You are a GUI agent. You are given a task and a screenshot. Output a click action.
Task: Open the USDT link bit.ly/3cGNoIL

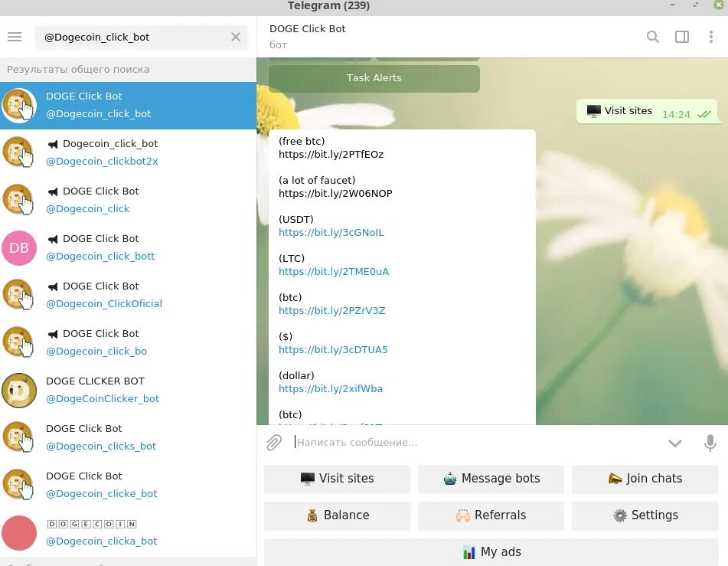[x=331, y=232]
